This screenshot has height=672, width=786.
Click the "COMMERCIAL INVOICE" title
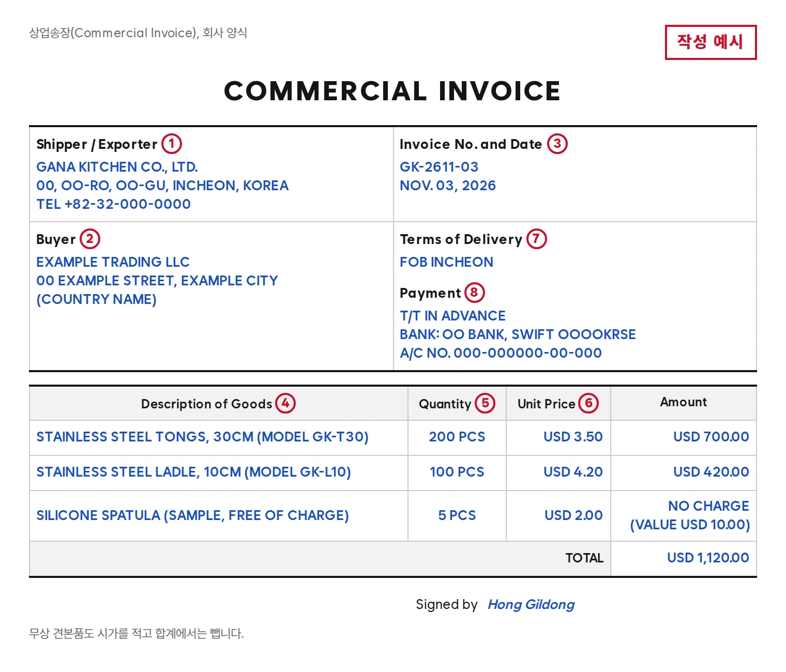(x=392, y=91)
